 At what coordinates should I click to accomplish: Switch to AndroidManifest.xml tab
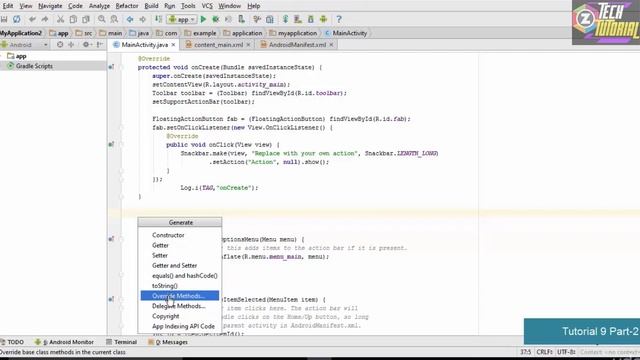coord(297,44)
